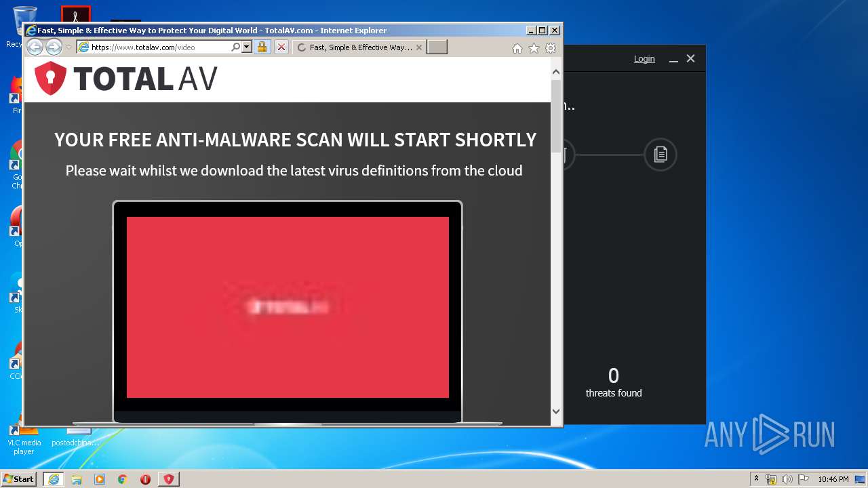Open the postedchina desktop file
868x488 pixels.
click(75, 437)
